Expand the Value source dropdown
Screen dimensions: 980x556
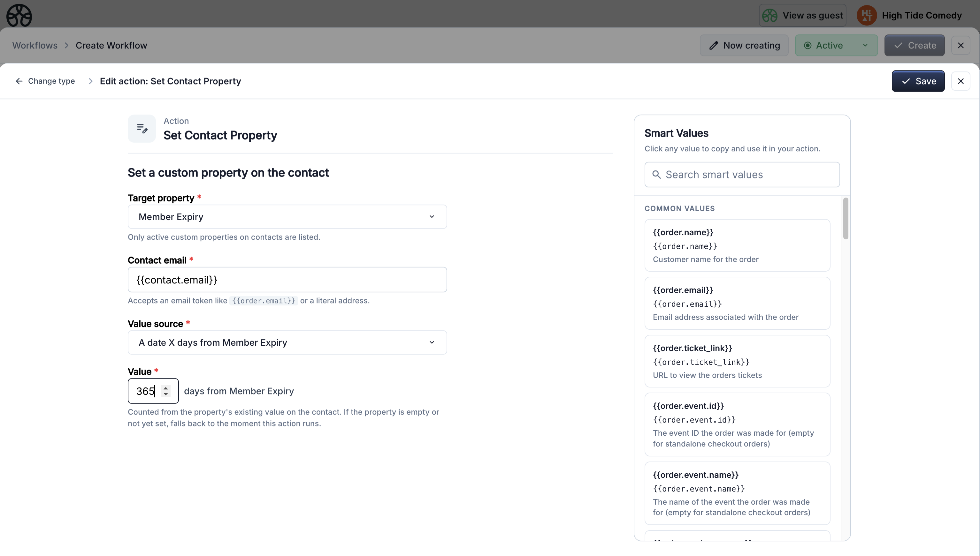point(287,342)
